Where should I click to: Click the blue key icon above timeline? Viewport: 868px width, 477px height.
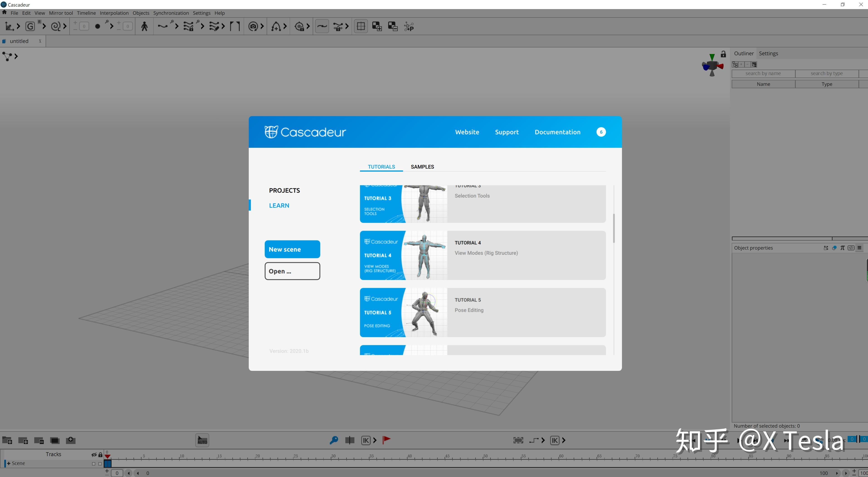coord(334,440)
